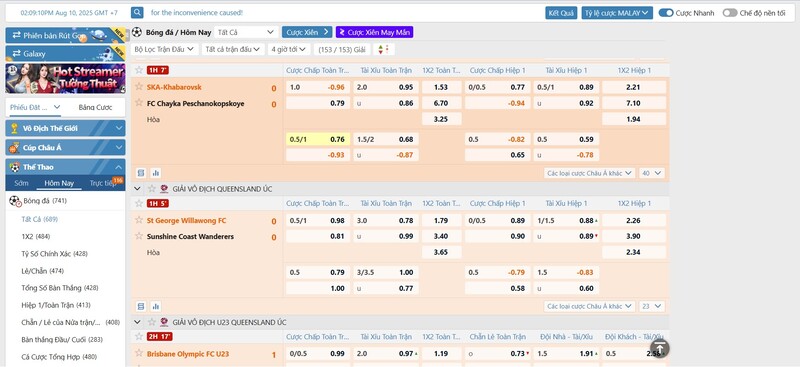Collapse Giải Vô Địch Queensland Úc league

[137, 189]
